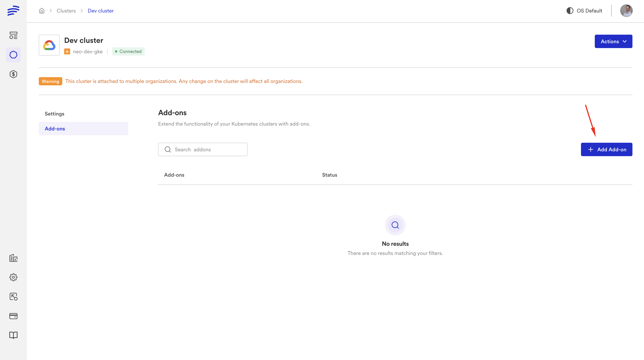
Task: Click the billing credit card sidebar icon
Action: tap(13, 316)
